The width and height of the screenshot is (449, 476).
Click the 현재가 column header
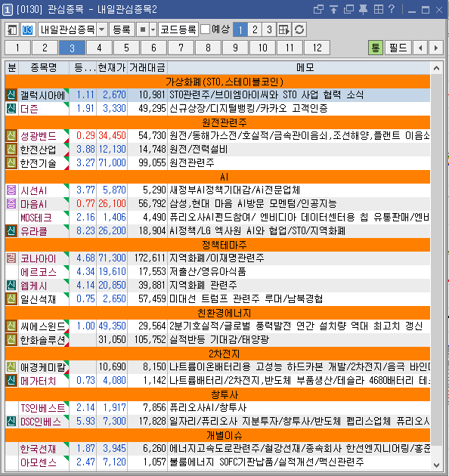(112, 67)
